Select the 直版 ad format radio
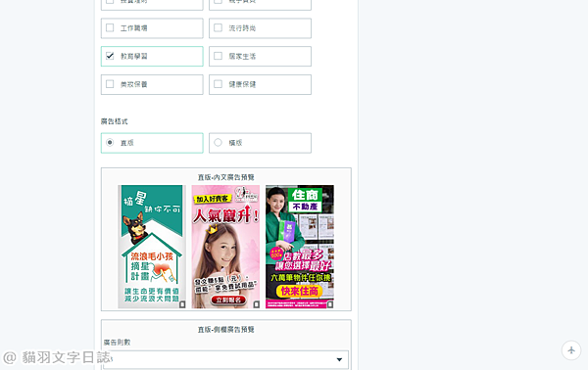 click(x=110, y=142)
